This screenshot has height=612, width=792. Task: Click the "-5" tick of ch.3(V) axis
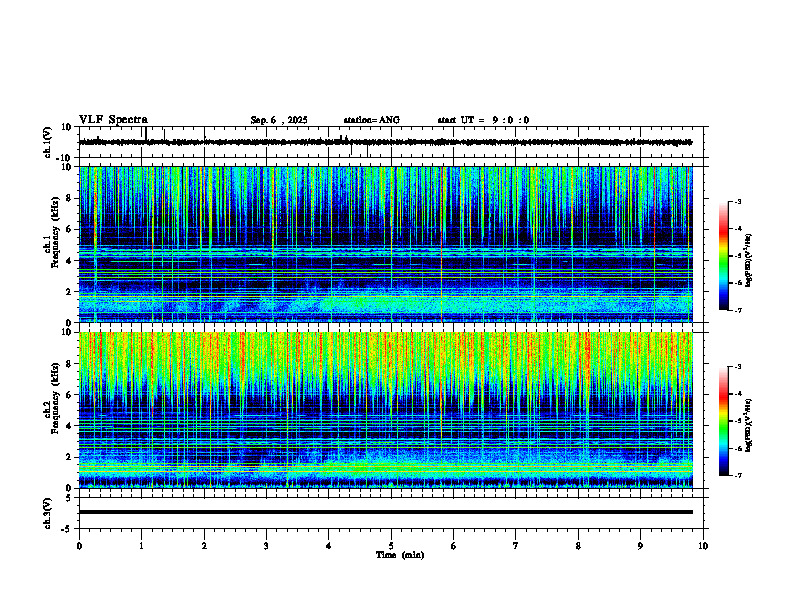click(67, 529)
